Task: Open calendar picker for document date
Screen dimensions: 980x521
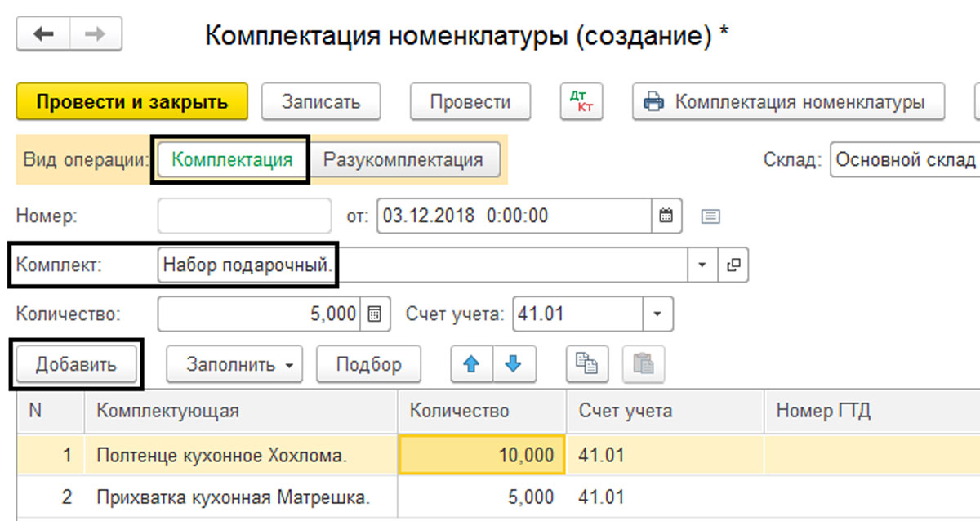Action: click(666, 216)
